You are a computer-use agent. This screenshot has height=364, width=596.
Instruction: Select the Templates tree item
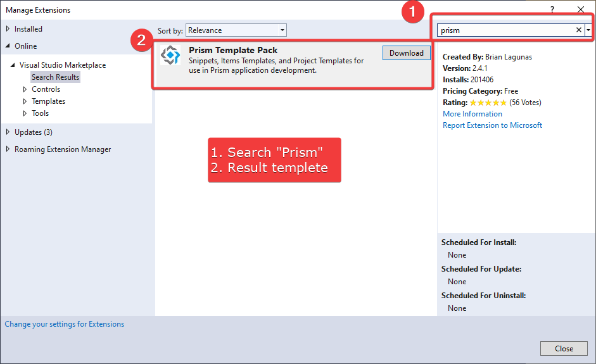tap(48, 101)
